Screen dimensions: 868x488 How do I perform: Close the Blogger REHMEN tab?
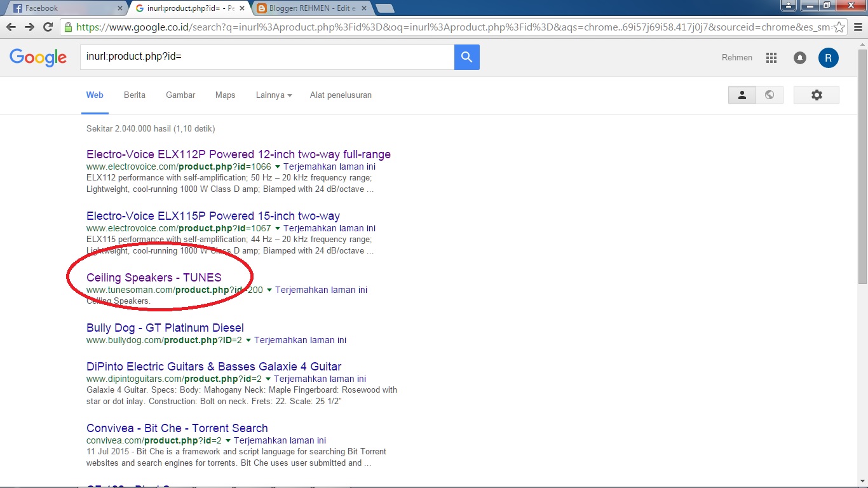pos(365,8)
